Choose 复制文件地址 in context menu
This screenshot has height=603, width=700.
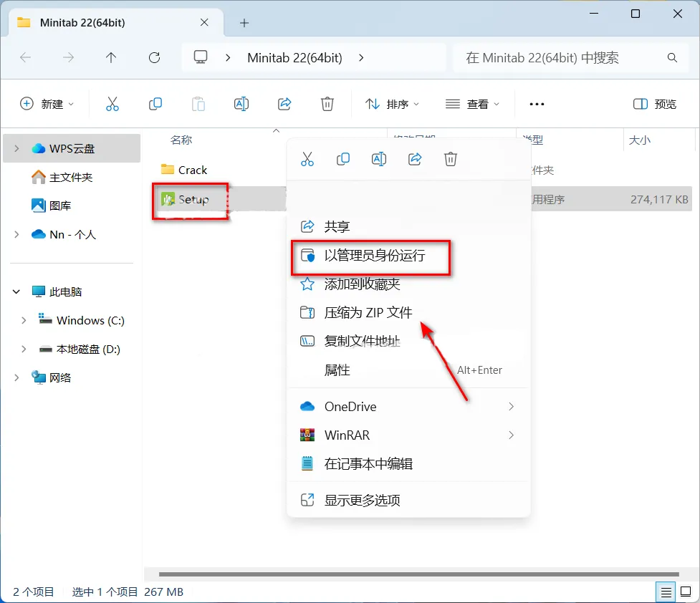[408, 341]
